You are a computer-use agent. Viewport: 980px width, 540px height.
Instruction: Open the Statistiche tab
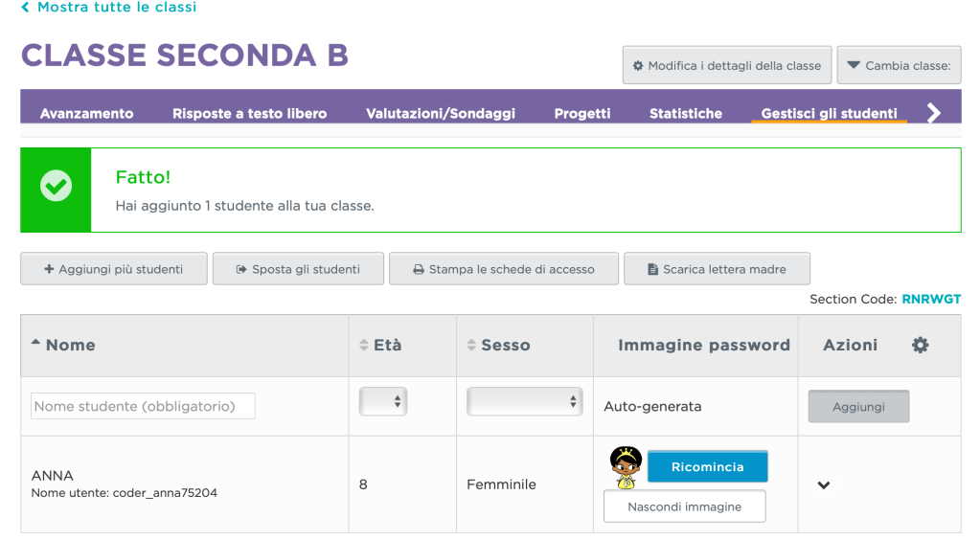click(x=686, y=114)
